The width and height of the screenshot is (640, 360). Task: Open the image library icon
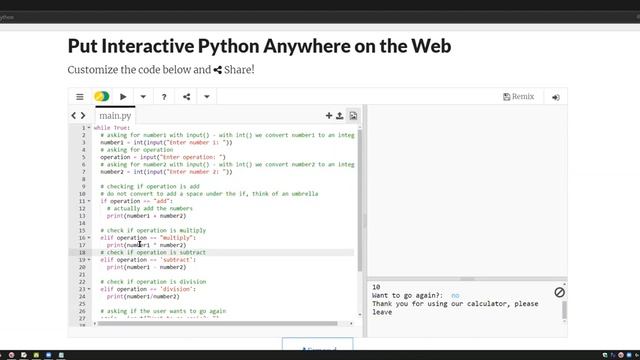[x=353, y=116]
